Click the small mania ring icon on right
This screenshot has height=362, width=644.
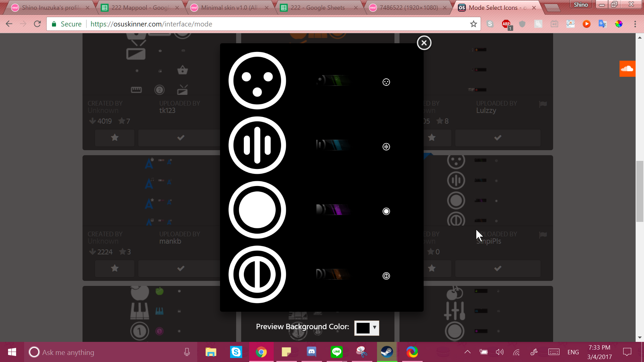[386, 276]
